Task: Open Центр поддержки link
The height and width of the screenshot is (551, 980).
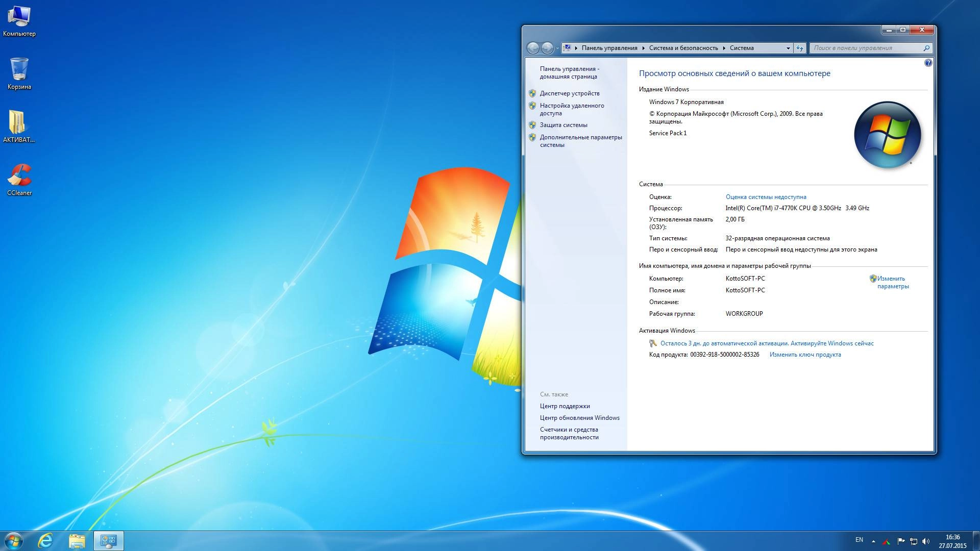Action: [565, 406]
